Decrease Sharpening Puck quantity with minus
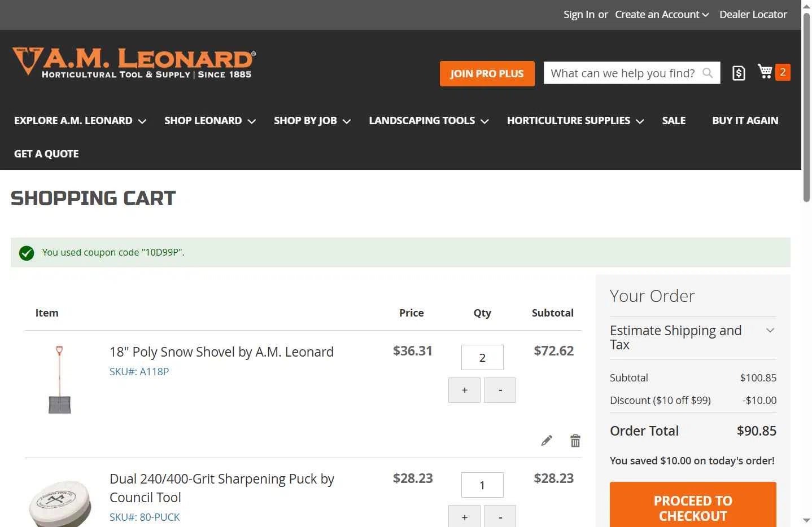The image size is (812, 527). (x=500, y=516)
